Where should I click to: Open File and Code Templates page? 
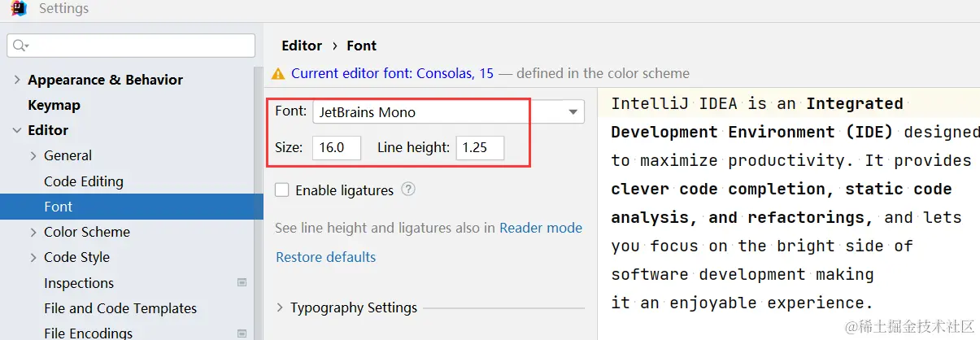pyautogui.click(x=120, y=308)
